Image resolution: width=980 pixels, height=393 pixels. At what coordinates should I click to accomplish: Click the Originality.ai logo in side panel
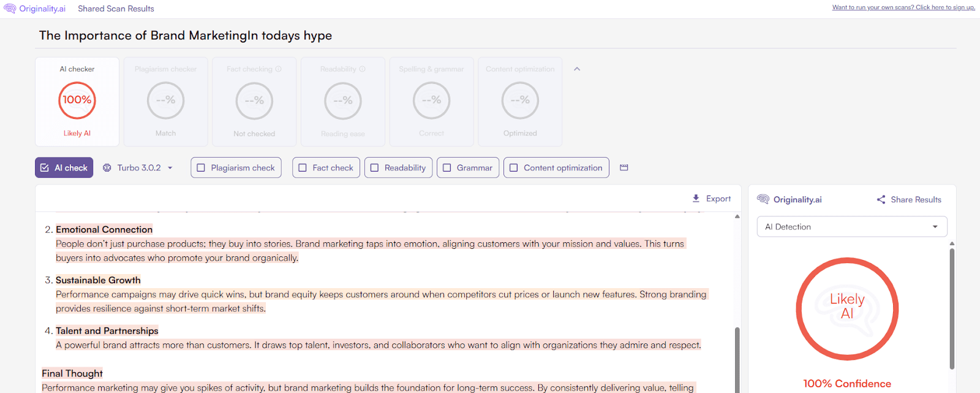pyautogui.click(x=763, y=199)
